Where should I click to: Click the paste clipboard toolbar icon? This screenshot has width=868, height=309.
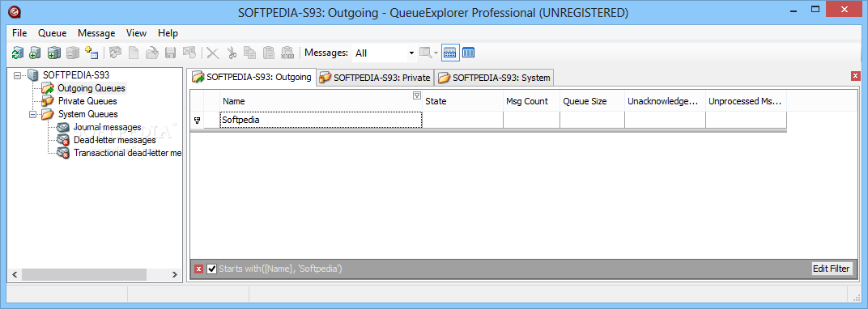[269, 53]
